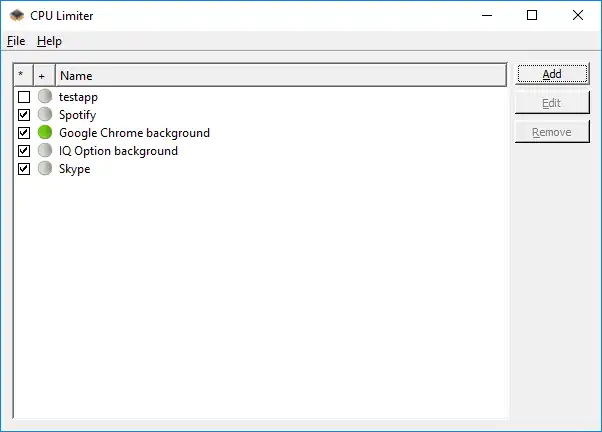602x432 pixels.
Task: Click the gray status circle for IQ Option background
Action: (x=45, y=151)
